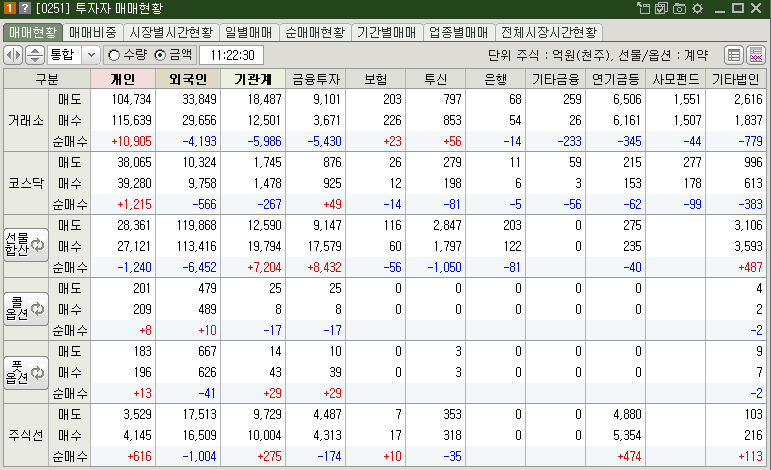
Task: Click the 사모펀드 column header
Action: (676, 79)
